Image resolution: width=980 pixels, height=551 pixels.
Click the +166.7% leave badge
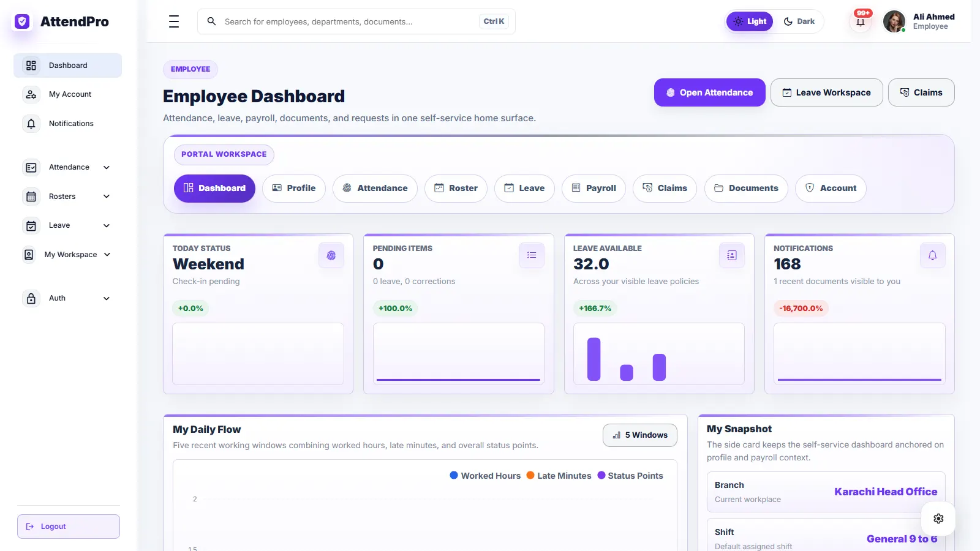click(595, 309)
